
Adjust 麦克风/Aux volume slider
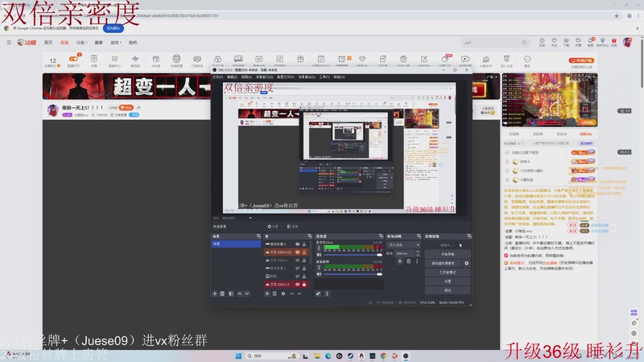pyautogui.click(x=353, y=255)
